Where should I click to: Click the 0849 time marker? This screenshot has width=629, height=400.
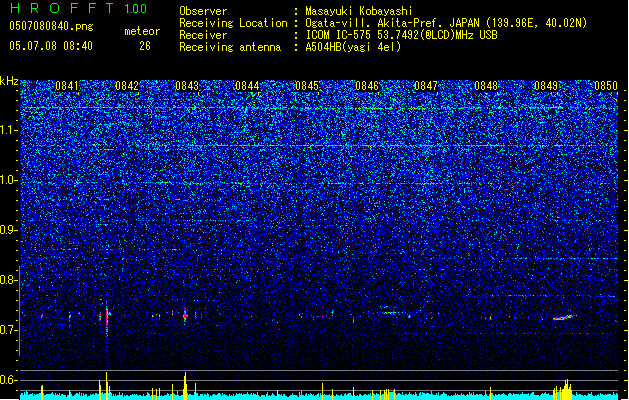pos(546,86)
